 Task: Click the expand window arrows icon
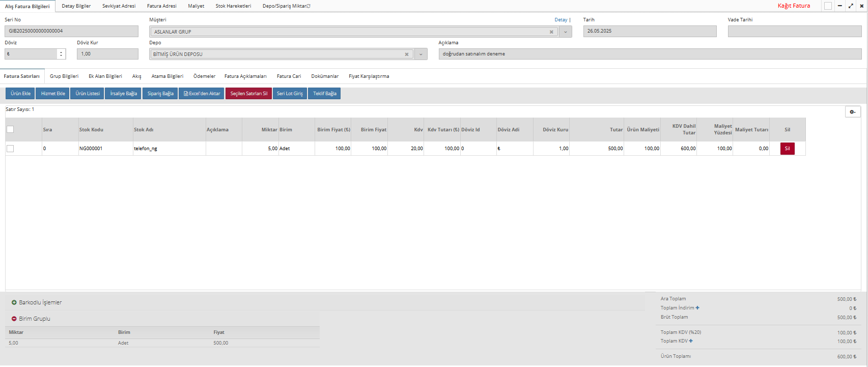click(851, 6)
